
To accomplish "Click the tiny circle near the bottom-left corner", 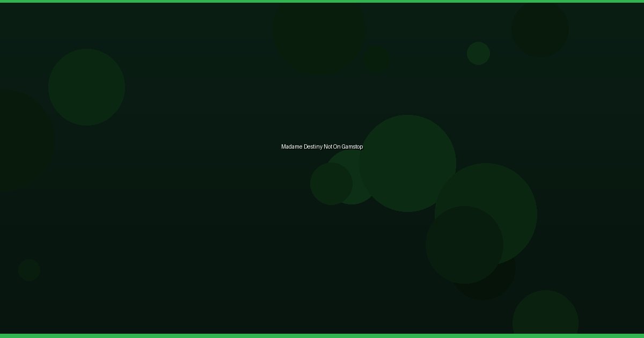I will [x=29, y=270].
